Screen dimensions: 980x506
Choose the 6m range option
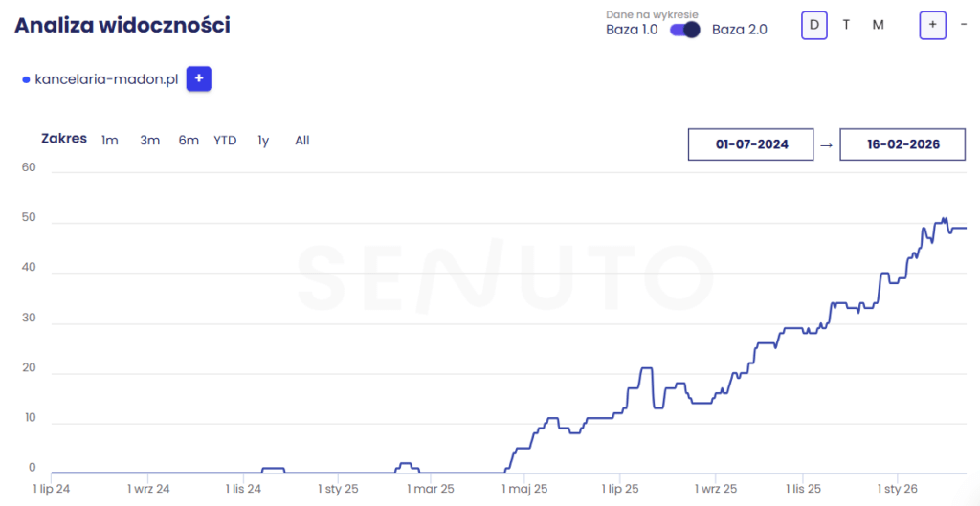[x=189, y=141]
